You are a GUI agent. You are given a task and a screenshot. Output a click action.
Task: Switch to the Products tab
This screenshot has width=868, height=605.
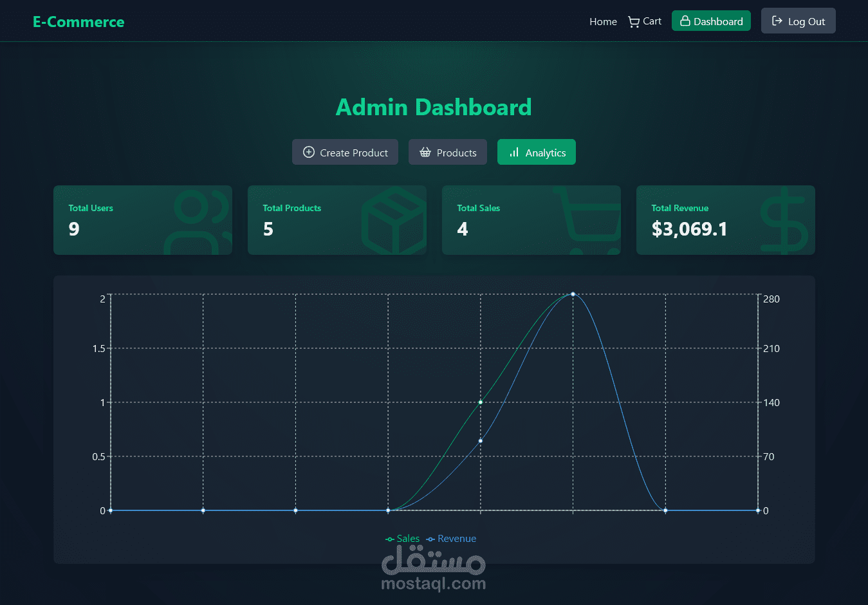tap(448, 152)
